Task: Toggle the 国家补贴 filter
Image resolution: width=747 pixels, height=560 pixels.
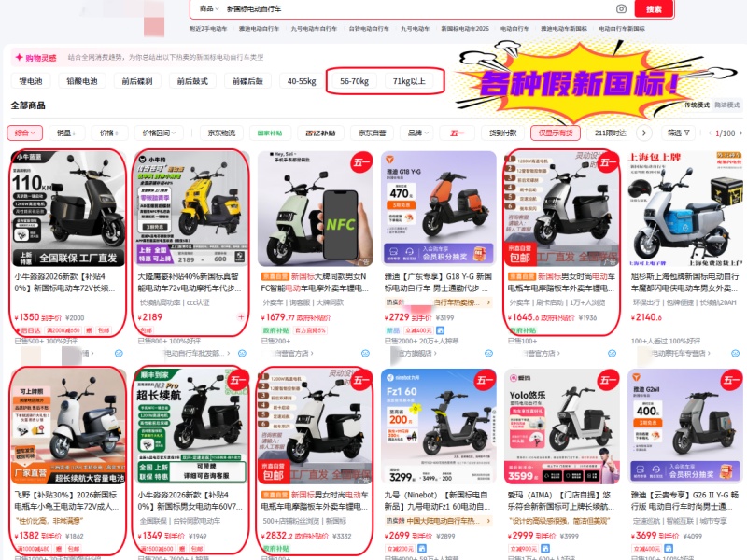Action: click(x=270, y=133)
